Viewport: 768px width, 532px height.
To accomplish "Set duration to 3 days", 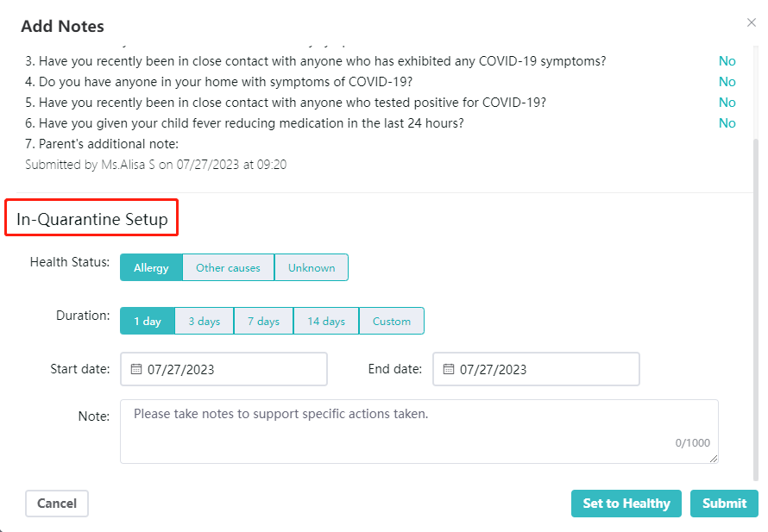I will [x=205, y=321].
